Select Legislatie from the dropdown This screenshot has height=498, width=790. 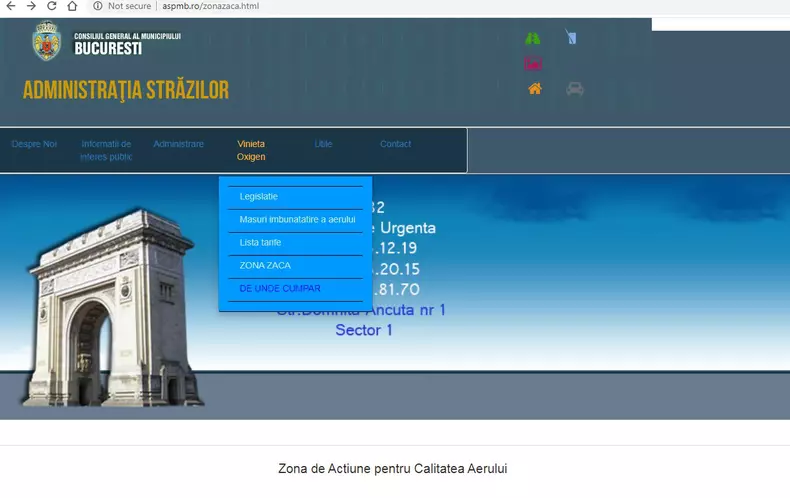click(x=259, y=196)
